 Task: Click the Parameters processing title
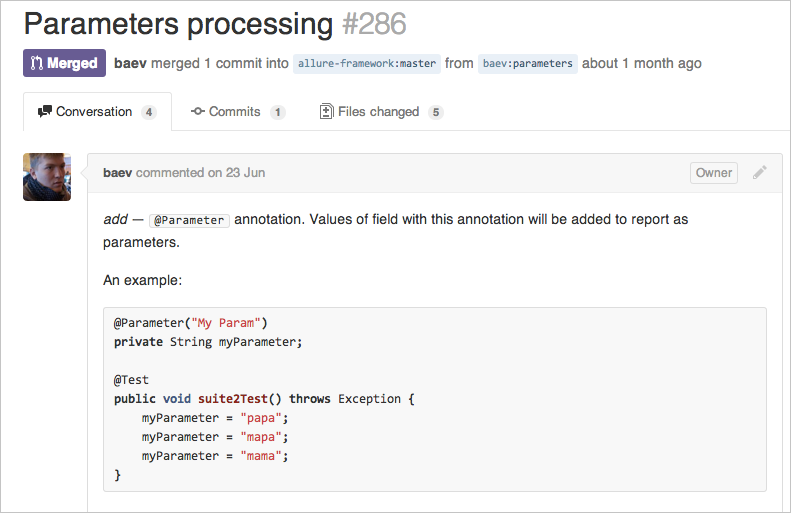coord(178,23)
